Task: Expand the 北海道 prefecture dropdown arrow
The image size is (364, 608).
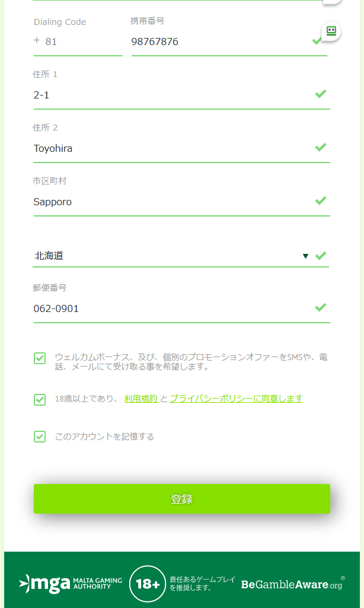Action: coord(305,256)
